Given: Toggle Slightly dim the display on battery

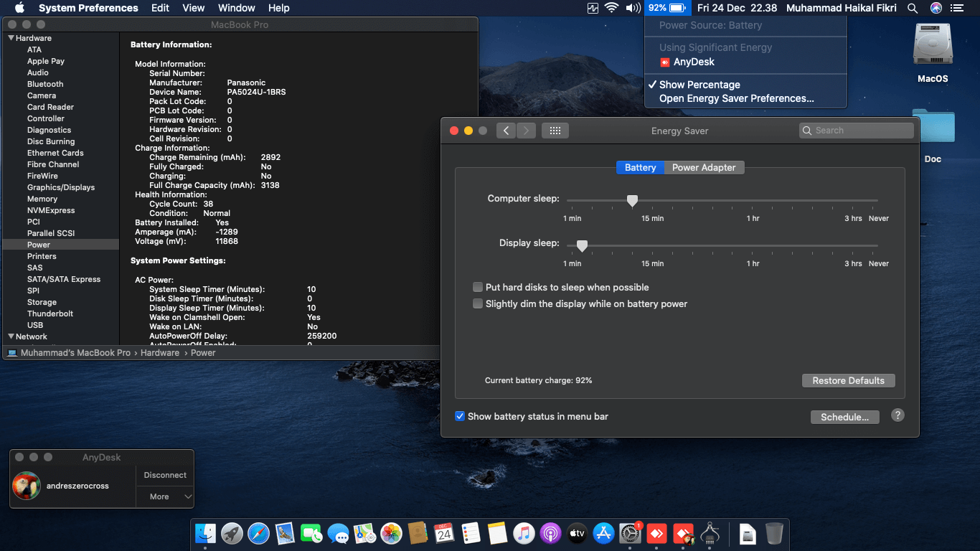Looking at the screenshot, I should [x=478, y=303].
